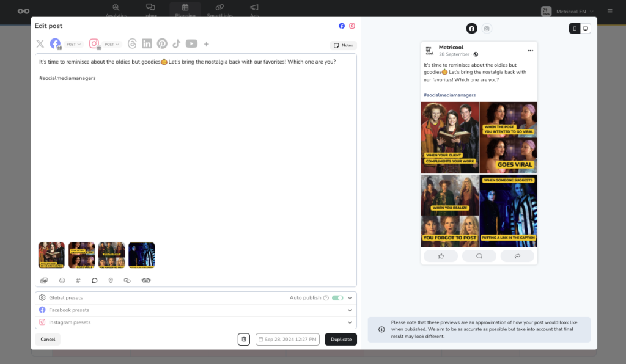The height and width of the screenshot is (364, 626).
Task: Toggle the Auto publish switch
Action: (x=337, y=298)
